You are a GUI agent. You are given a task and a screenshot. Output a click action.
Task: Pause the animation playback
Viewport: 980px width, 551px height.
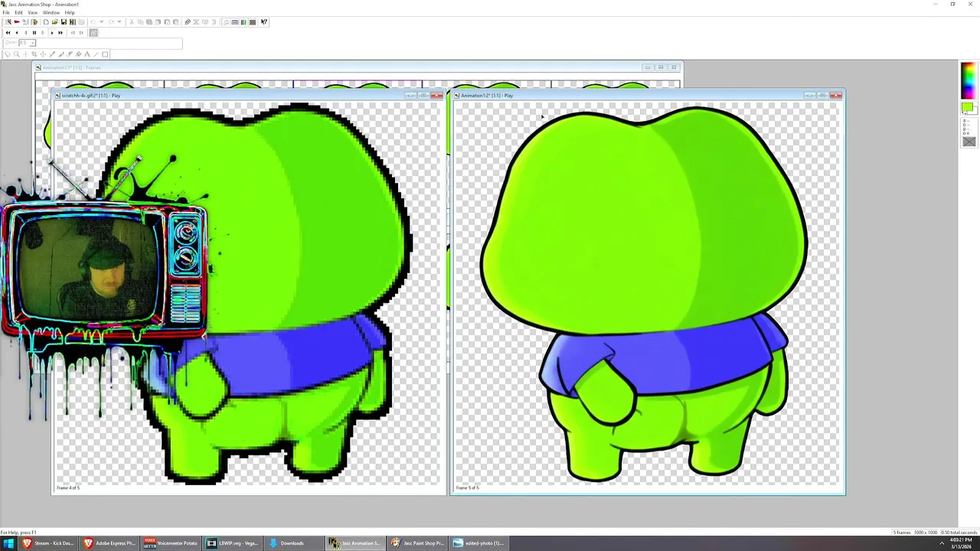[34, 32]
